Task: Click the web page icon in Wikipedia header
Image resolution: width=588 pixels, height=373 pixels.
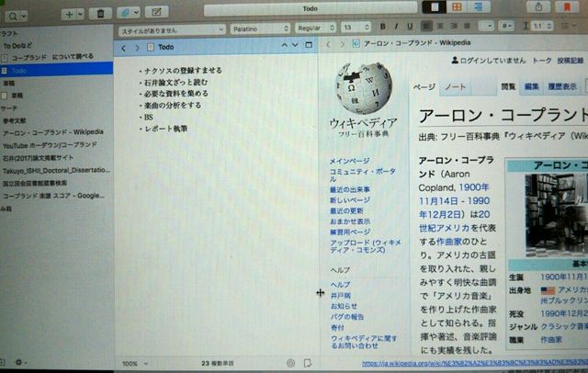Action: [356, 43]
